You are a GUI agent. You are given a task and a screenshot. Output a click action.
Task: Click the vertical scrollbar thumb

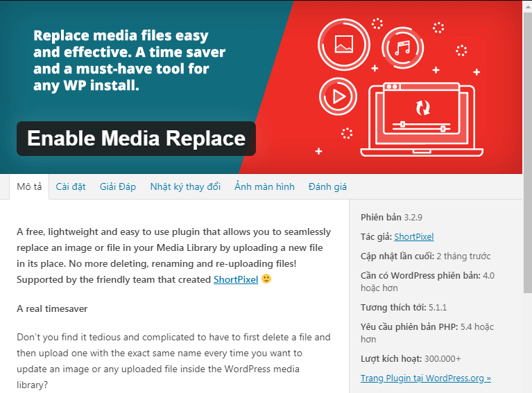[528, 152]
